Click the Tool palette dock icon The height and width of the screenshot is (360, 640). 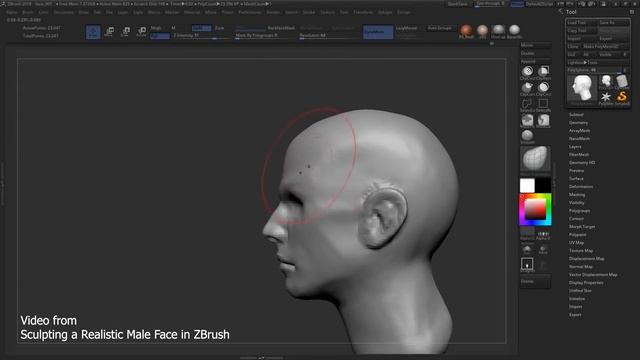[x=632, y=12]
